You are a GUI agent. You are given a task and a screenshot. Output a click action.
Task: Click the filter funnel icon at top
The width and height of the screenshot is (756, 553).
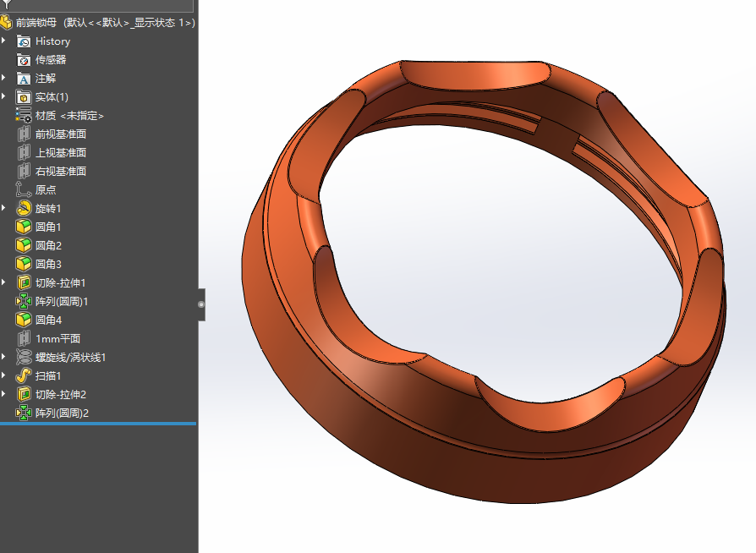[8, 4]
